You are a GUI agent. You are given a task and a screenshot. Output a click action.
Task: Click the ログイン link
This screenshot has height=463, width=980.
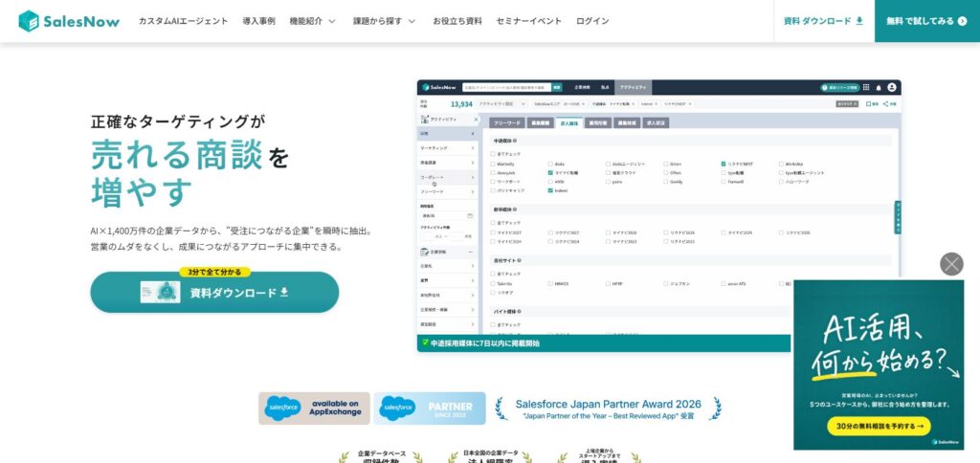[x=592, y=21]
